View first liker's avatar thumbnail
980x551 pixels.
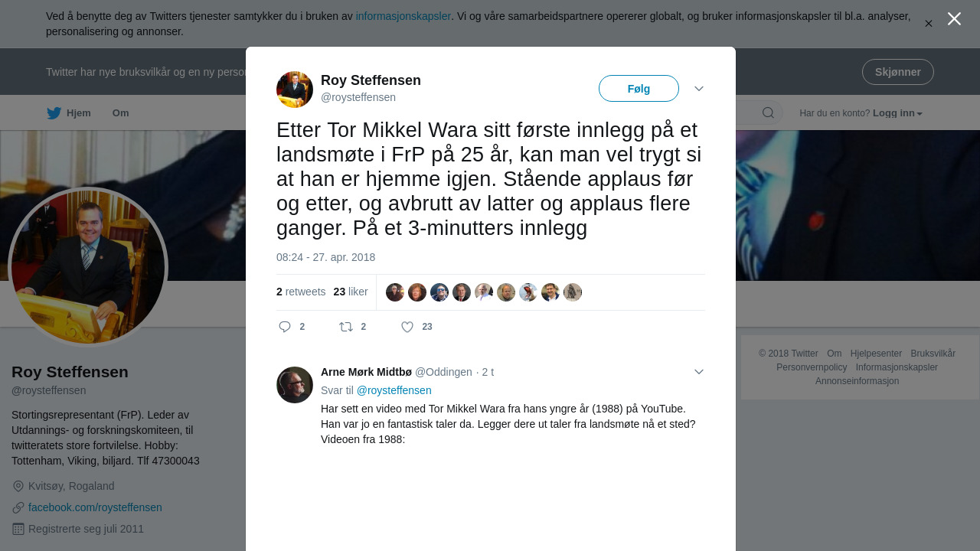point(395,292)
